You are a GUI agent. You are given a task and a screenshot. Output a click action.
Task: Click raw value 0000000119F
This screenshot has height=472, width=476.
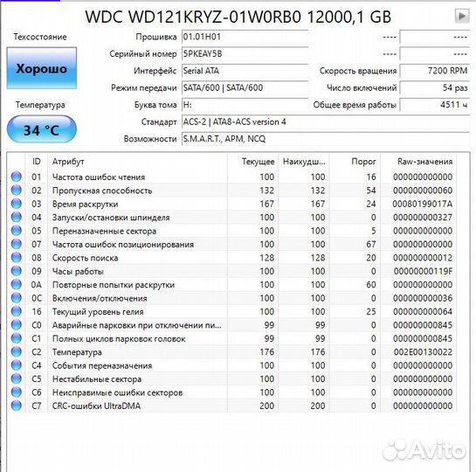coord(423,271)
